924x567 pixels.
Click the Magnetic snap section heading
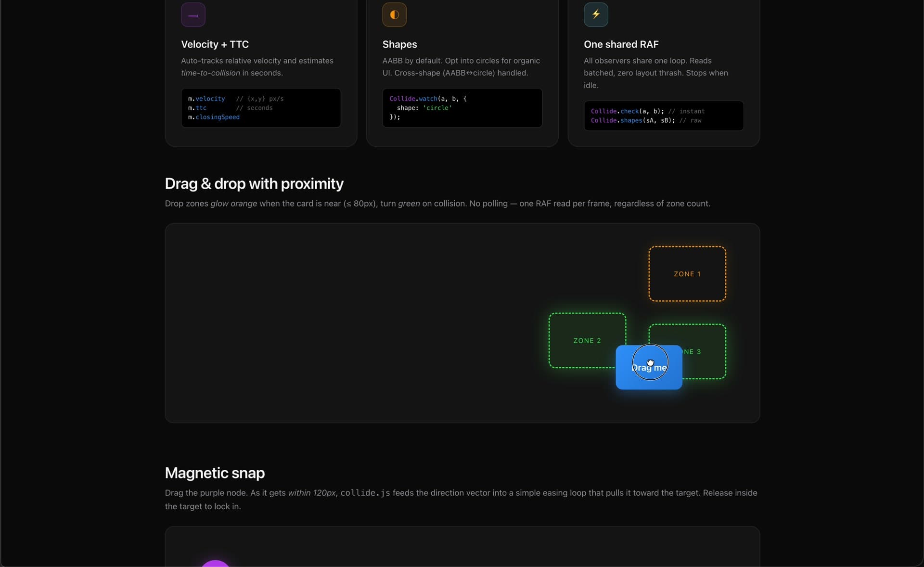[x=215, y=473]
